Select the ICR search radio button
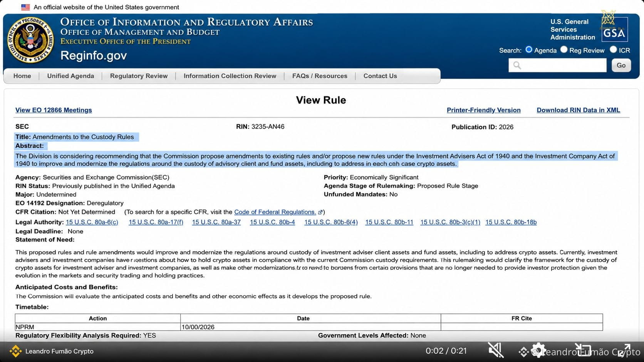This screenshot has width=644, height=362. coord(613,50)
